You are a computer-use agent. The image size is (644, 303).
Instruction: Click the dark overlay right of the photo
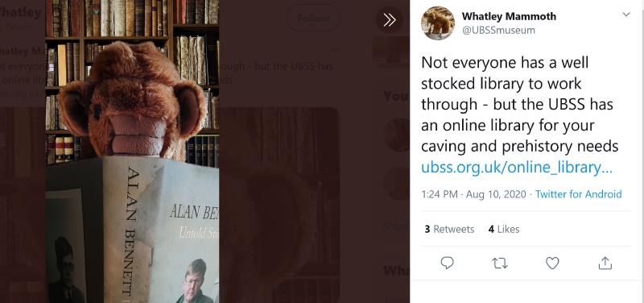coord(314,164)
